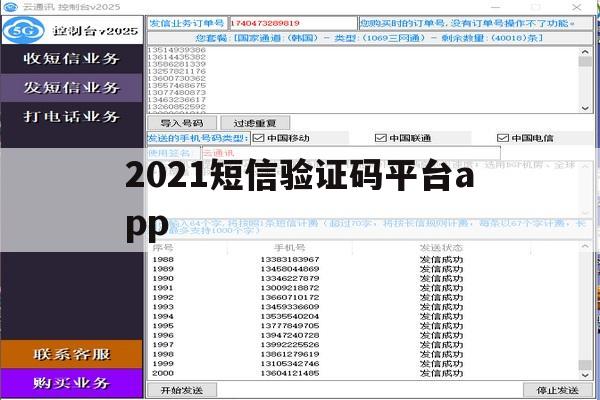This screenshot has width=600, height=400.
Task: Click the 过滤重复 filter duplicates button
Action: point(255,123)
